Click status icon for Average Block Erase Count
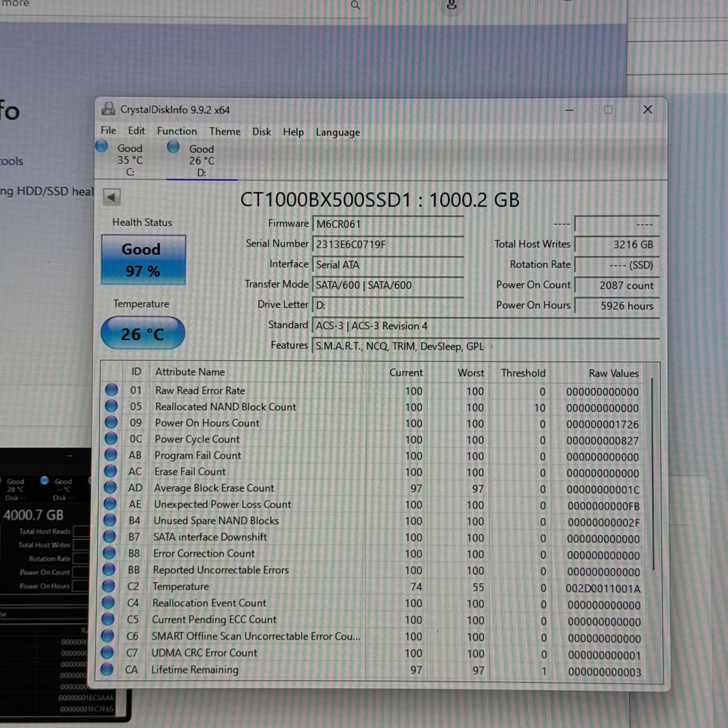The width and height of the screenshot is (728, 728). (x=111, y=487)
